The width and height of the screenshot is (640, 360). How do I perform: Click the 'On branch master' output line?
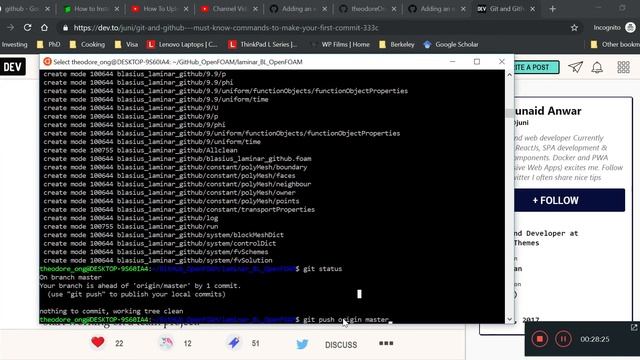(x=71, y=277)
